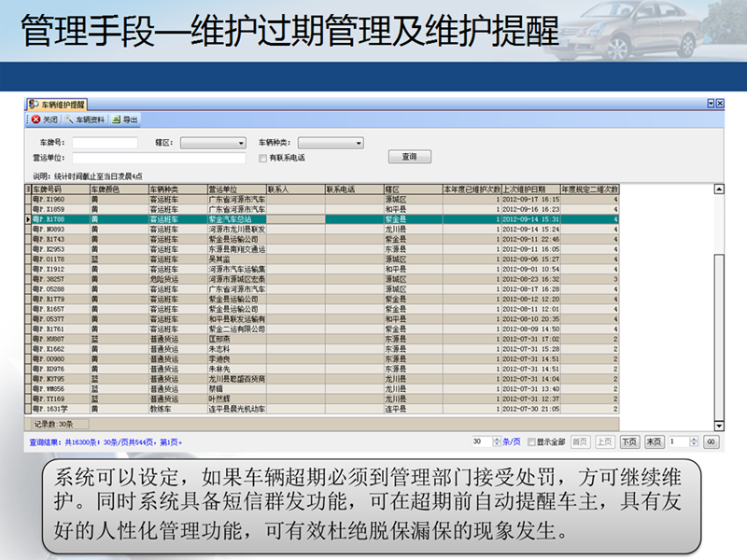
Task: Go to next page with 下页
Action: [x=630, y=441]
